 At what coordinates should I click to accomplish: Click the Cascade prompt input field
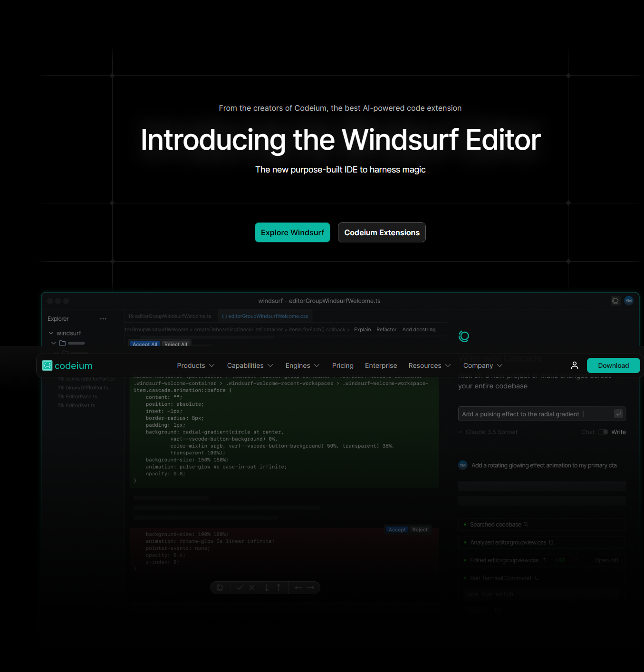[x=542, y=414]
